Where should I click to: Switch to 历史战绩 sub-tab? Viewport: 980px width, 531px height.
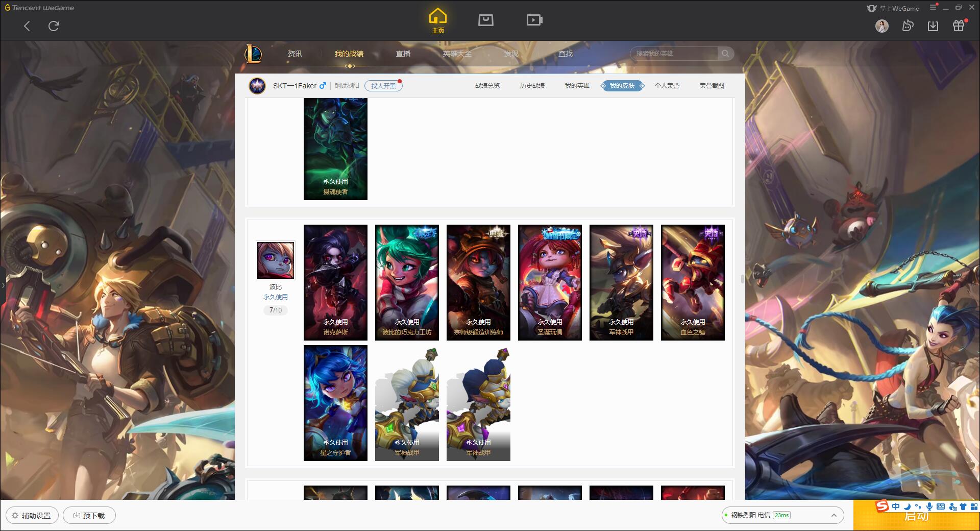pyautogui.click(x=532, y=86)
